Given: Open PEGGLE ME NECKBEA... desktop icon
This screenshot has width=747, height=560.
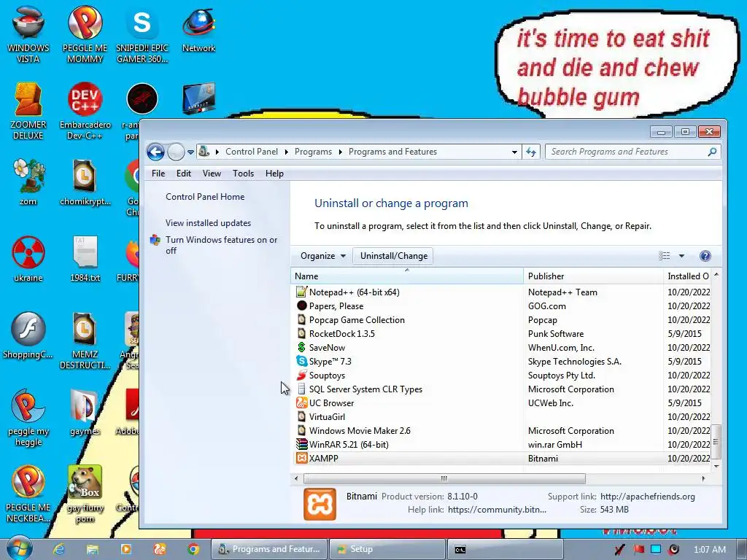Looking at the screenshot, I should tap(28, 494).
